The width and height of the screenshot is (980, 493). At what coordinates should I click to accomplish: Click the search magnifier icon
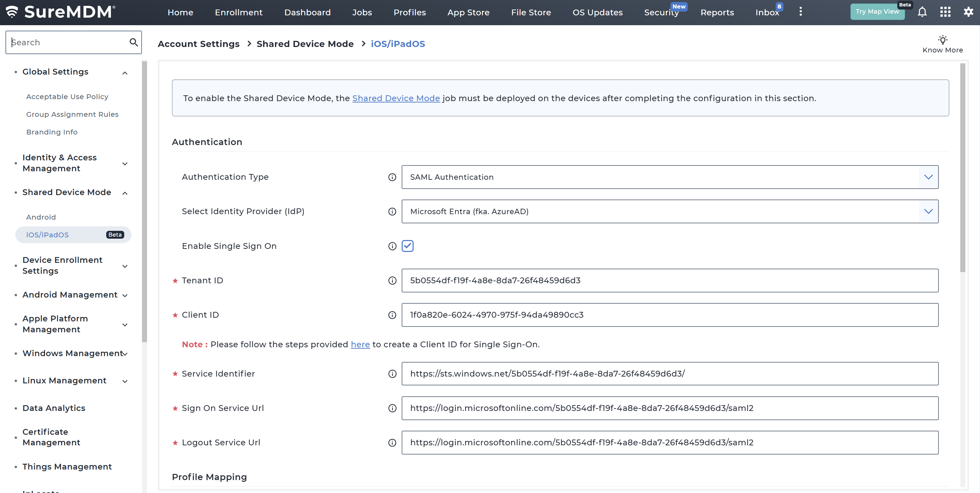(133, 42)
